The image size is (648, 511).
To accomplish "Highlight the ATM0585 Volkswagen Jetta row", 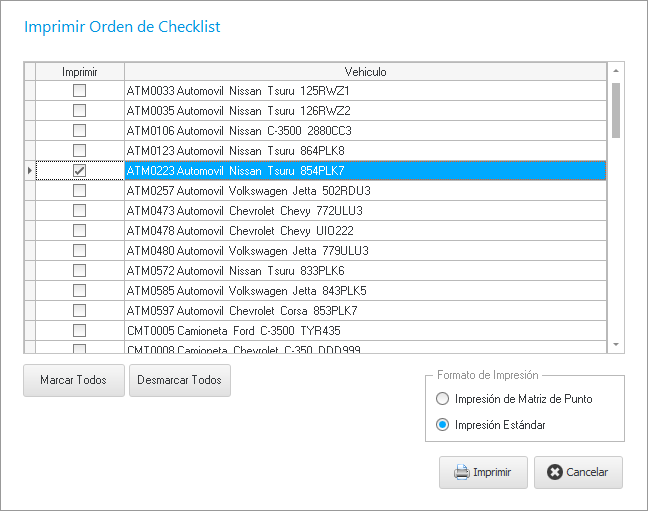I will [365, 291].
